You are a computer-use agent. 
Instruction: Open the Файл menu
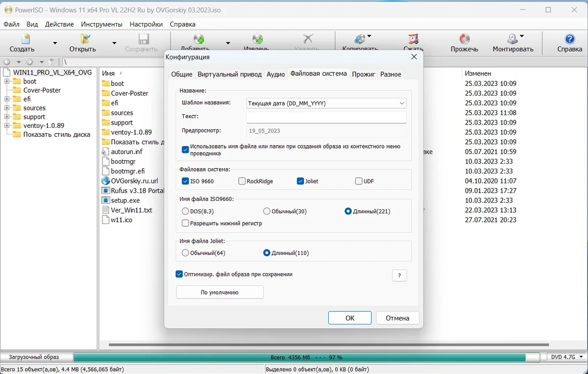coord(11,24)
